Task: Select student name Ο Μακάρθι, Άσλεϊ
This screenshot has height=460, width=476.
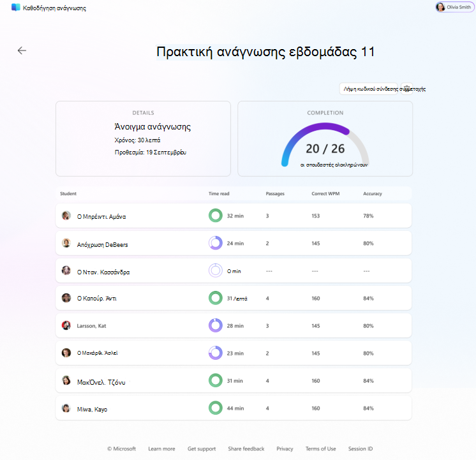Action: 97,353
